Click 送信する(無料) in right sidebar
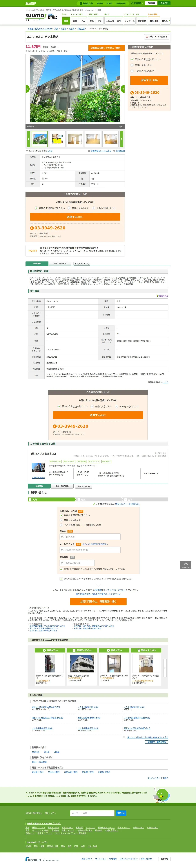The image size is (196, 868). point(149,80)
